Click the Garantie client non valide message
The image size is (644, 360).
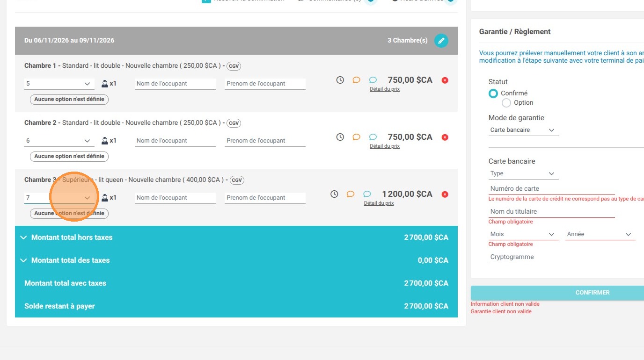(x=501, y=311)
